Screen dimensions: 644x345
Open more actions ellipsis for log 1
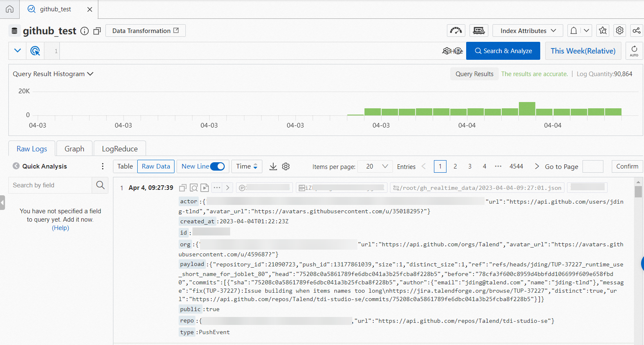point(217,188)
